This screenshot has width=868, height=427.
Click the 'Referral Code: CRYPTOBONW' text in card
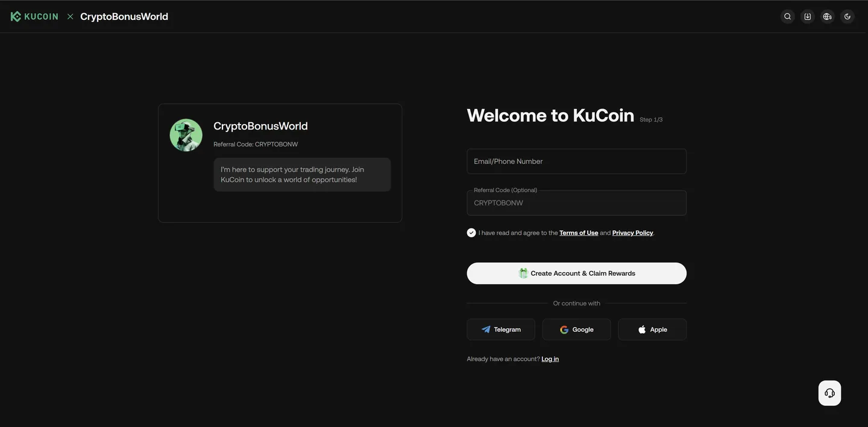click(x=256, y=145)
